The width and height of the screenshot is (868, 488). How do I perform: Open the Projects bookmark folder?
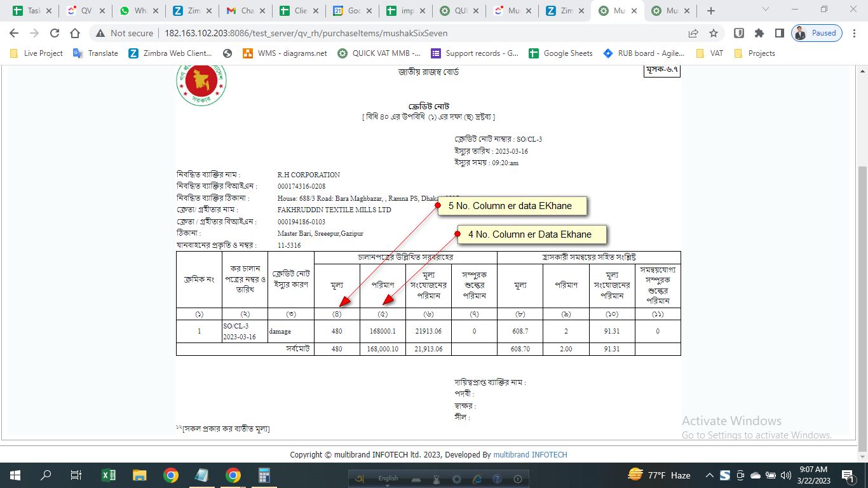754,53
